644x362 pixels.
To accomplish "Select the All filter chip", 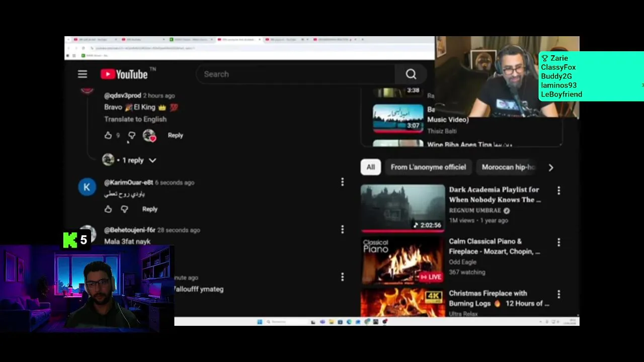I will pos(371,167).
